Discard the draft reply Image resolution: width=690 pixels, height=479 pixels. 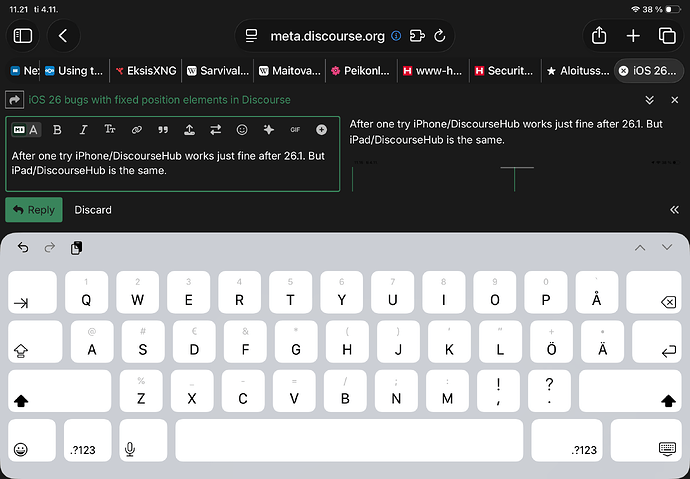pyautogui.click(x=93, y=210)
